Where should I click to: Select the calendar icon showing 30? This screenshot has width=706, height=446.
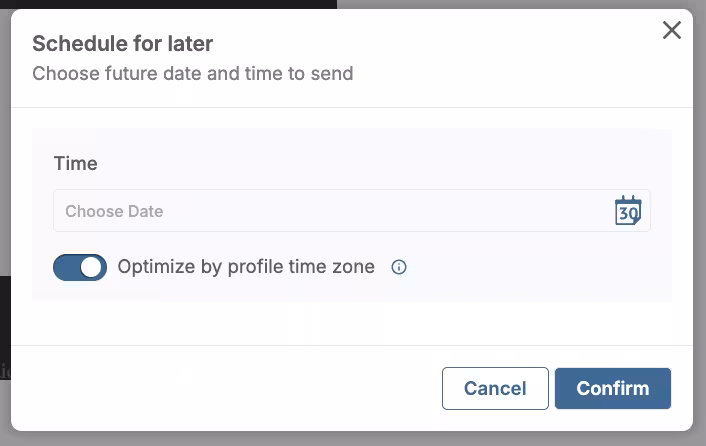(627, 211)
